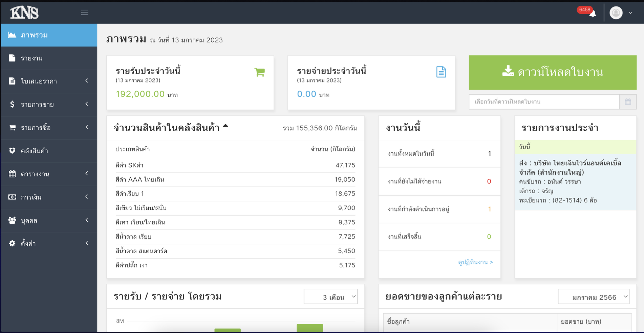Click the green shopping cart icon

click(x=260, y=72)
